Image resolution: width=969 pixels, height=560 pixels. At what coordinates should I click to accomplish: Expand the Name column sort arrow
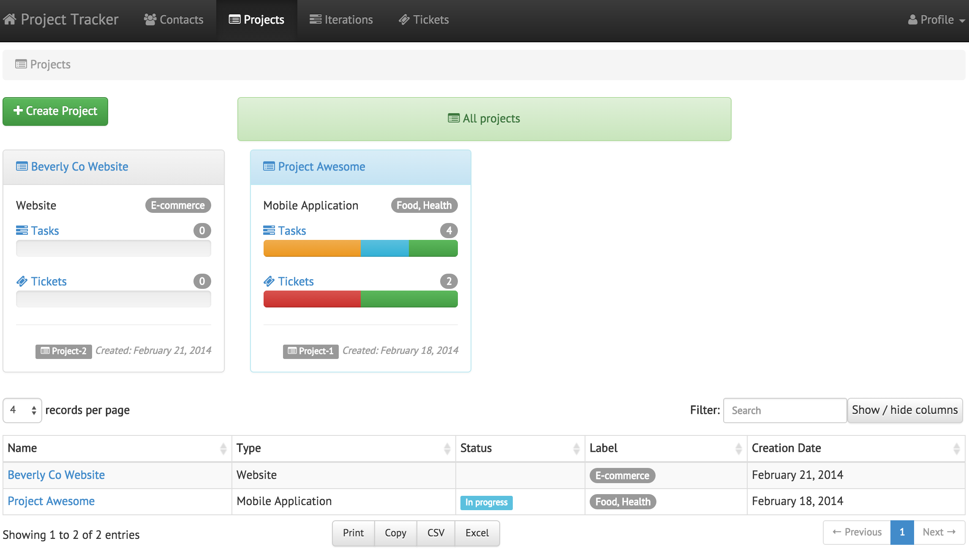tap(223, 447)
